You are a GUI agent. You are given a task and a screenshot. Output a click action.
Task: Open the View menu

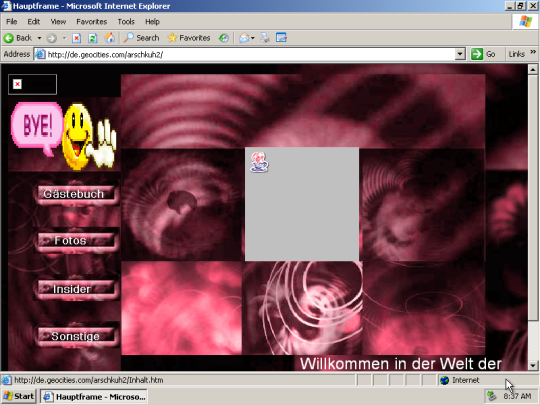(x=58, y=22)
